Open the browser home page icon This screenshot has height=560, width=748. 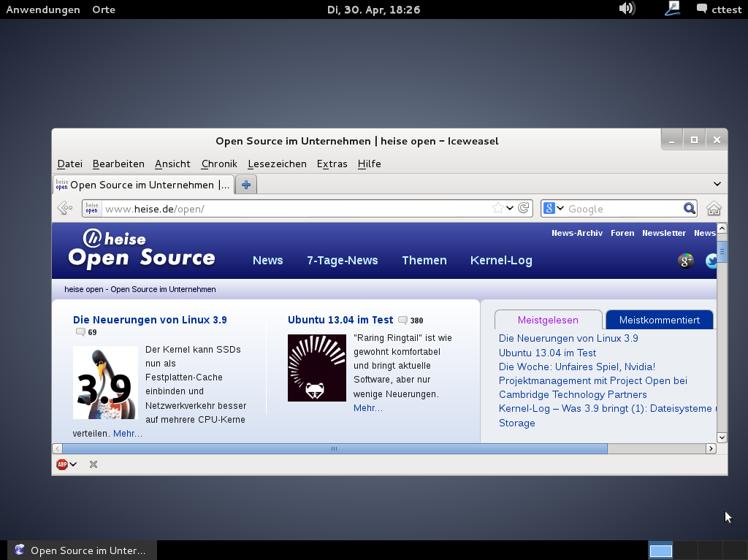714,209
